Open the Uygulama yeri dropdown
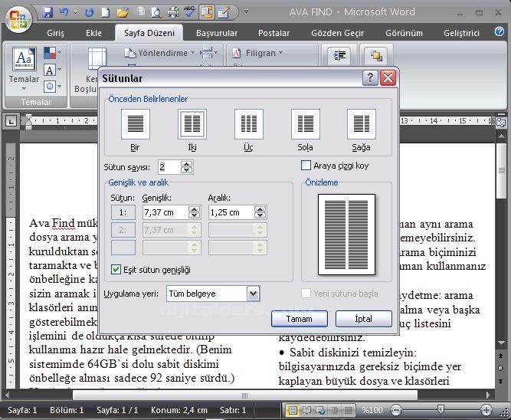 (254, 294)
